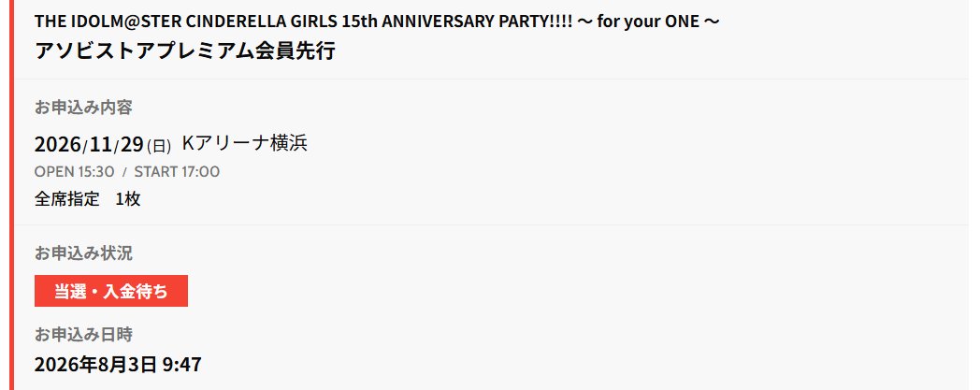
Task: Click the 全席指定 seat type text
Action: pos(67,199)
